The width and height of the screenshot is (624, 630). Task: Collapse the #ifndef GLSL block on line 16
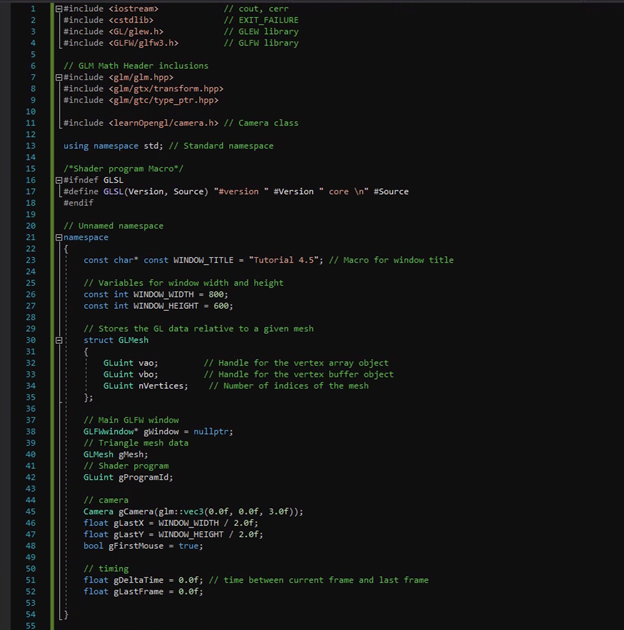[x=59, y=180]
